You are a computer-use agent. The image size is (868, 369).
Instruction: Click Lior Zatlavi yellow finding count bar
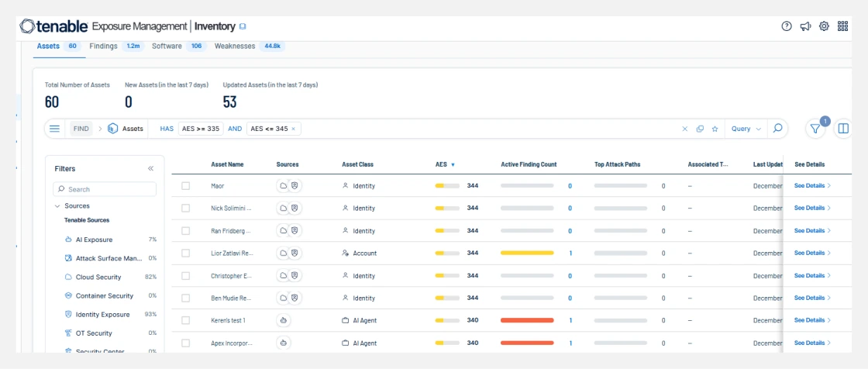point(527,253)
